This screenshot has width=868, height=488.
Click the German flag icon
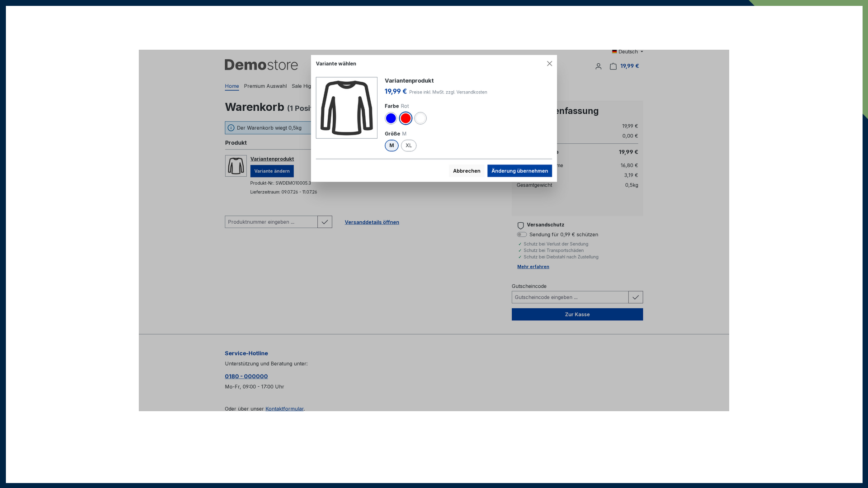[614, 52]
